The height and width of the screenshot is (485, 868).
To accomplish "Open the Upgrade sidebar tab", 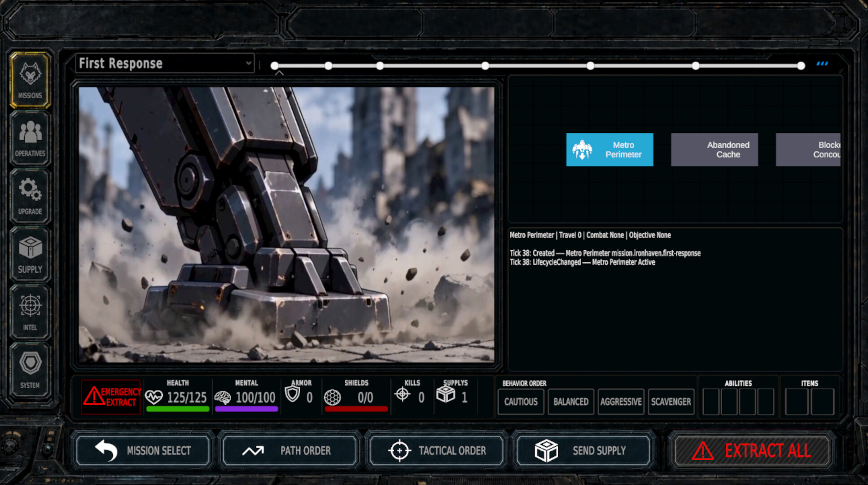I will 30,196.
